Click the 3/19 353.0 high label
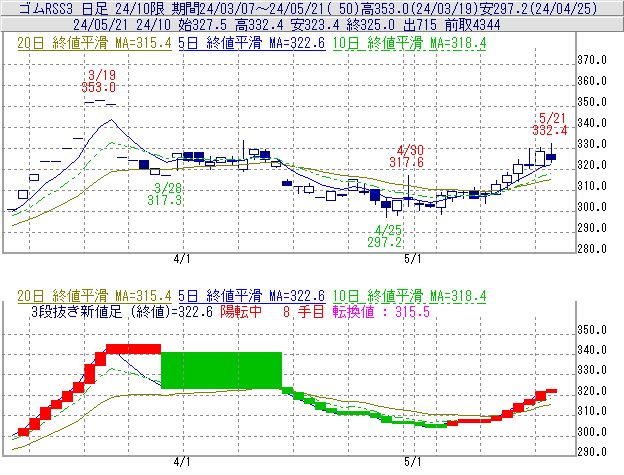624x475 pixels. click(99, 81)
